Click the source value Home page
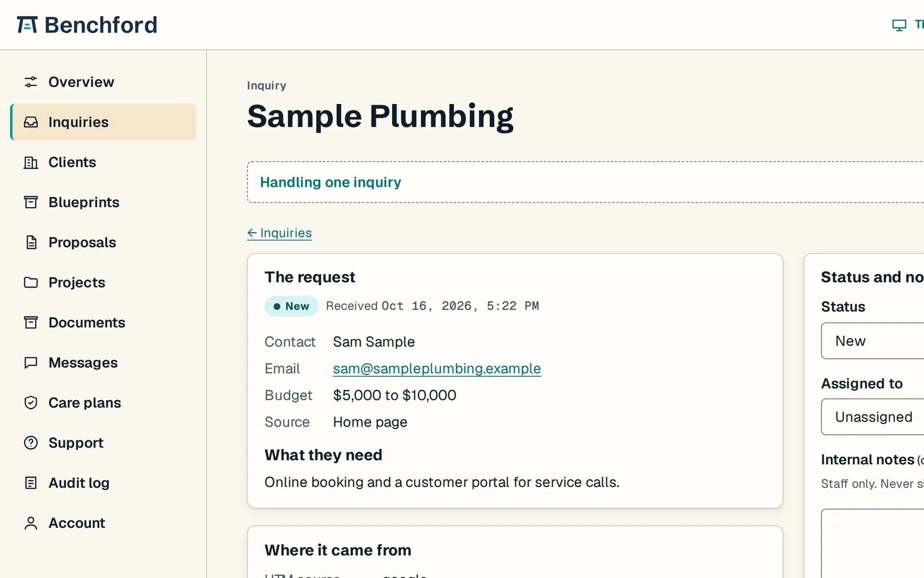 370,422
